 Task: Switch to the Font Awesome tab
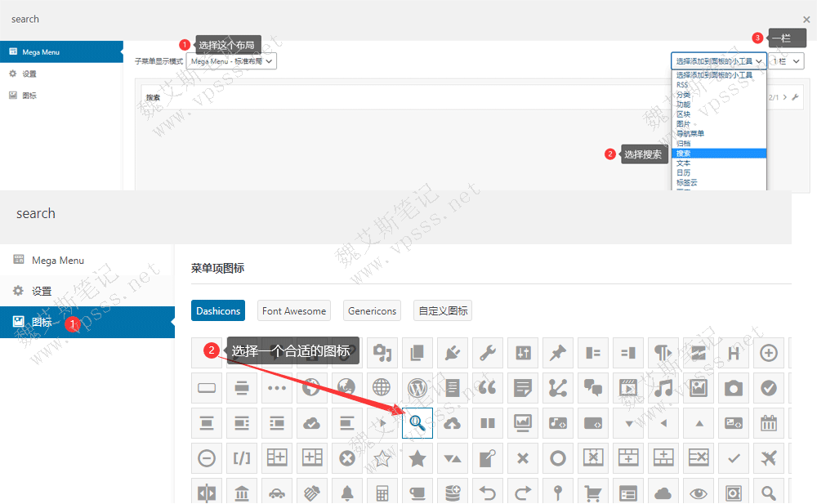[294, 310]
